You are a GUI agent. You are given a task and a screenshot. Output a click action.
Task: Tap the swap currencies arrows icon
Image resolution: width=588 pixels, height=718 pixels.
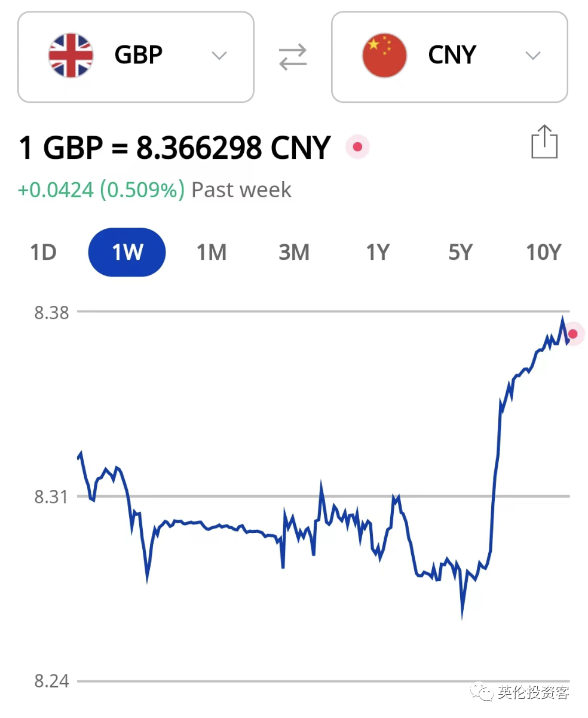[x=292, y=56]
